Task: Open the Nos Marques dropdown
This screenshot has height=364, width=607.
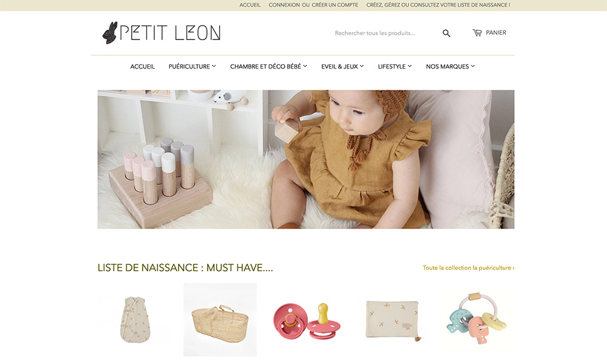Action: click(450, 67)
